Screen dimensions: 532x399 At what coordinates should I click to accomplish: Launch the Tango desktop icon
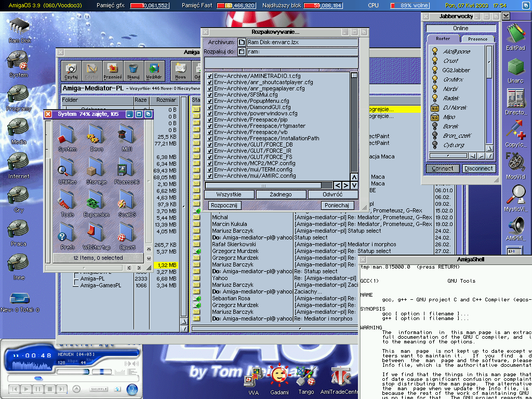[x=307, y=378]
